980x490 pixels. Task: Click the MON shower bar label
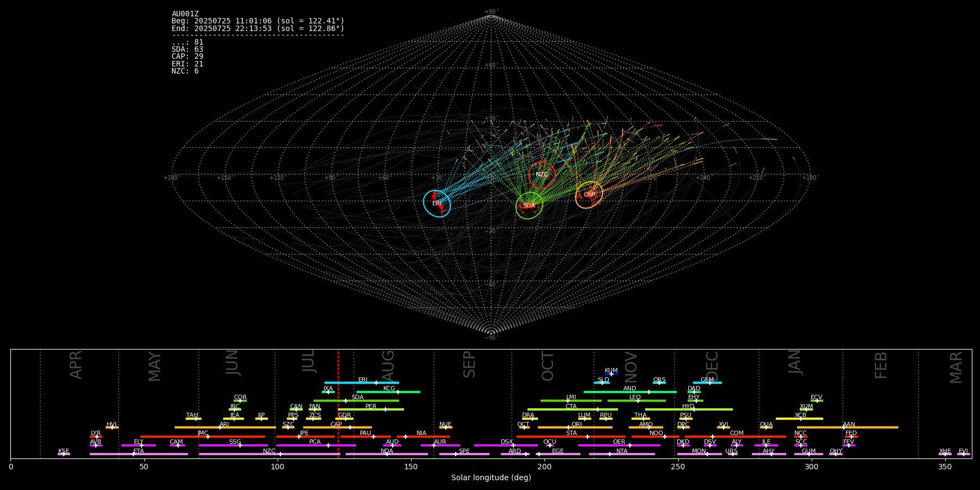pyautogui.click(x=699, y=451)
